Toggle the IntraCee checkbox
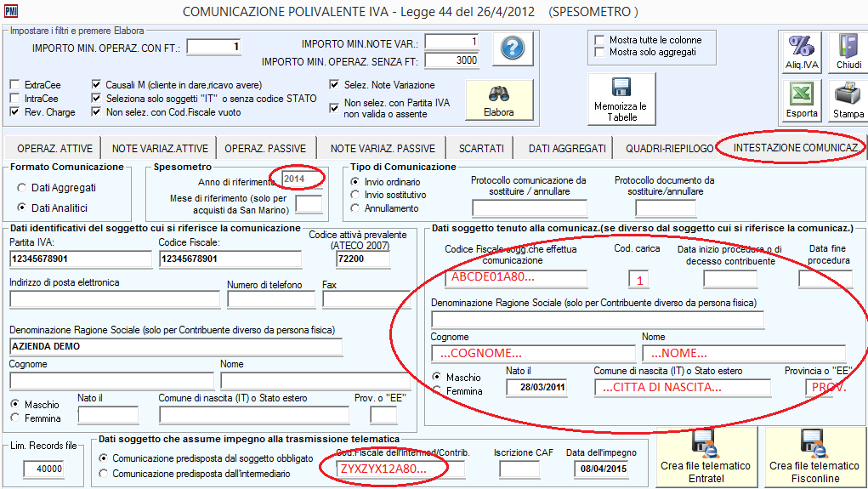This screenshot has width=868, height=489. (15, 98)
